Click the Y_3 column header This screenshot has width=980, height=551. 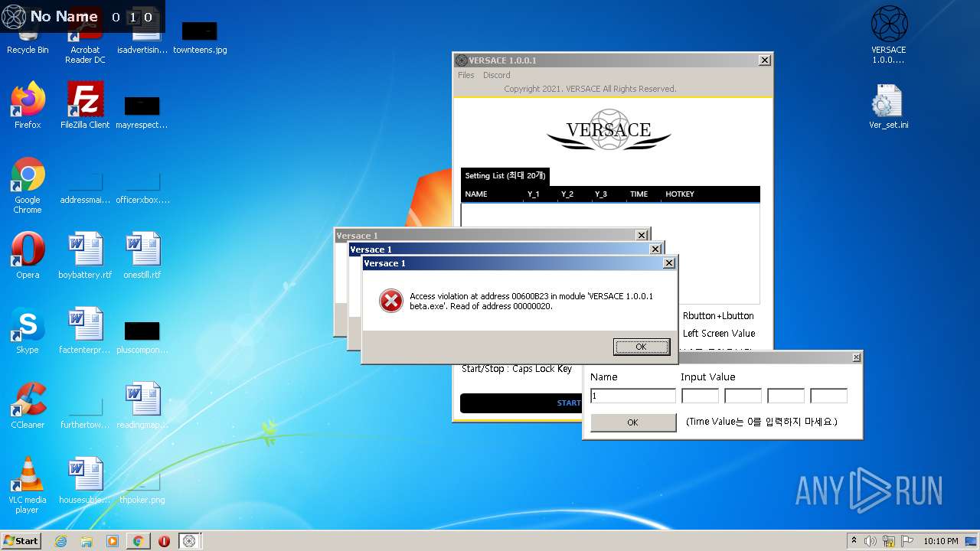tap(600, 194)
